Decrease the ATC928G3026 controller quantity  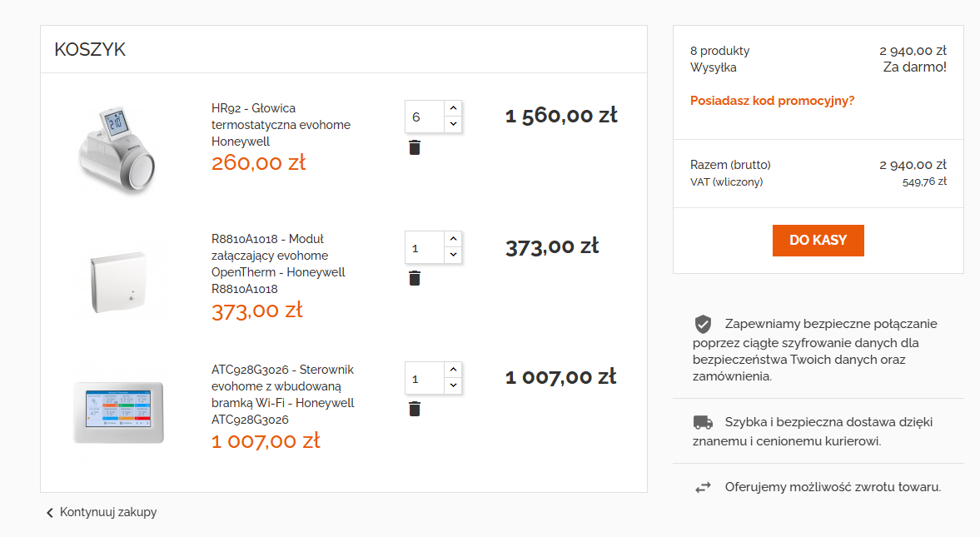tap(453, 385)
